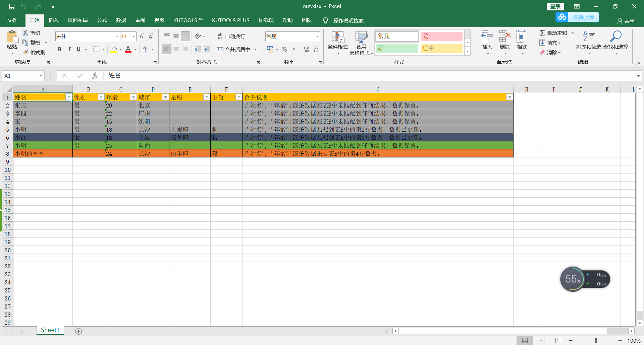The image size is (644, 345).
Task: Click the 登录 sign-in button
Action: 555,6
